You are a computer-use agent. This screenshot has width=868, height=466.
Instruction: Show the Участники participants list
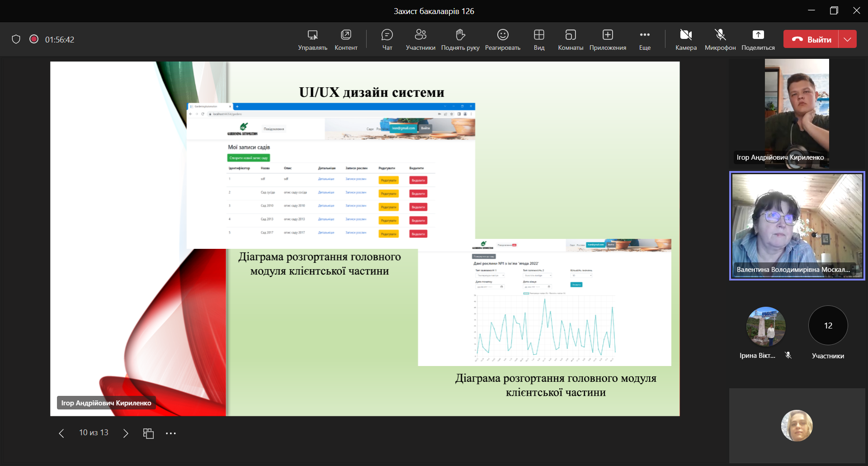(x=420, y=40)
